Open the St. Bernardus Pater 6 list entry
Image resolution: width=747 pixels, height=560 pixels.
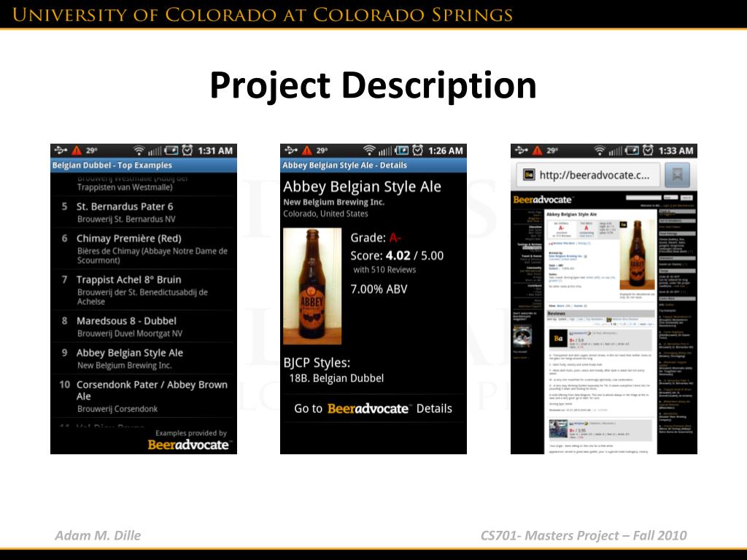(144, 212)
